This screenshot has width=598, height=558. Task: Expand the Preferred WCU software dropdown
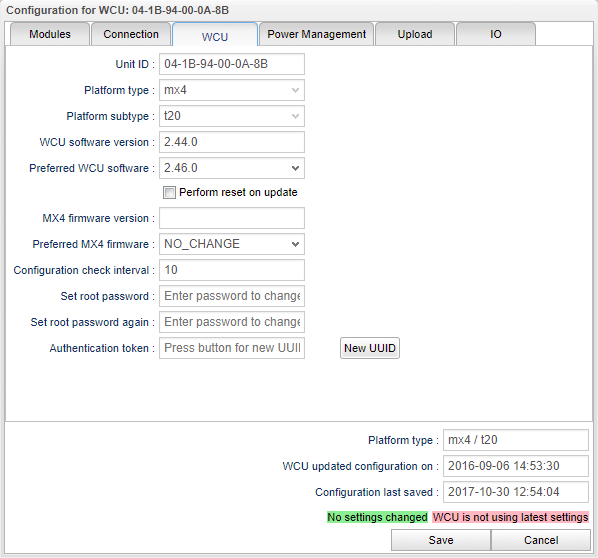[x=232, y=168]
